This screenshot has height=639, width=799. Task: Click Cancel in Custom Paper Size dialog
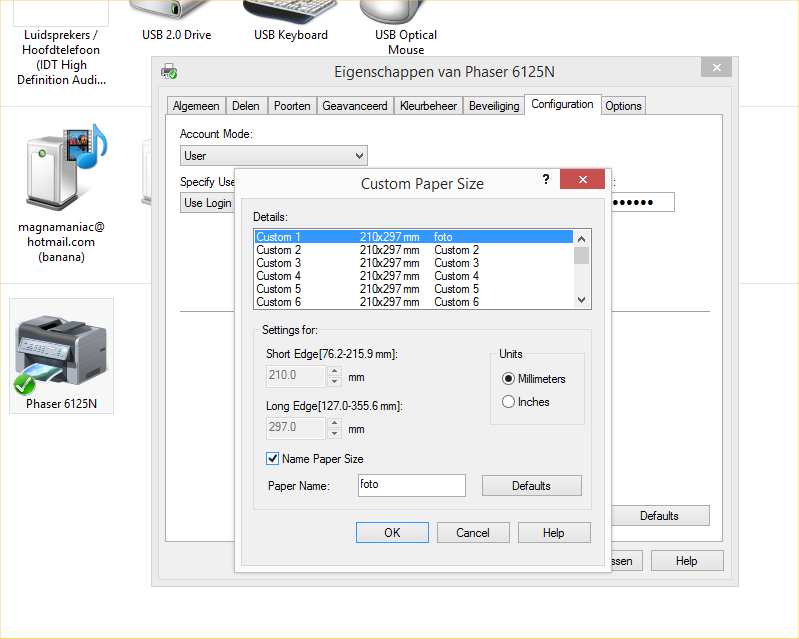473,532
